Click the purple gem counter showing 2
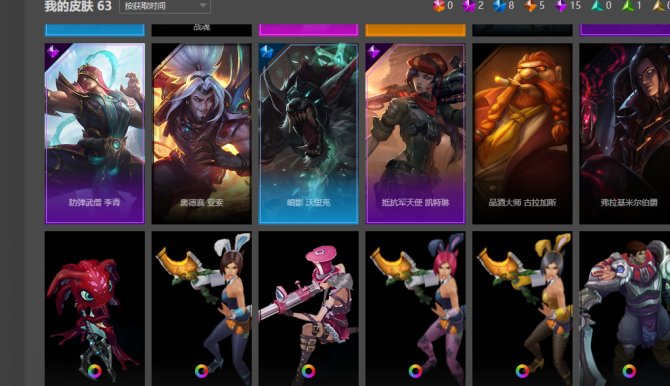Screen dimensions: 670x386 [x=473, y=6]
